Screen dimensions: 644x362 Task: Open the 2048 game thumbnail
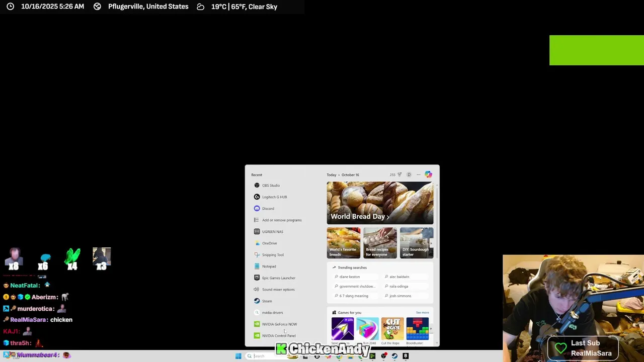367,329
